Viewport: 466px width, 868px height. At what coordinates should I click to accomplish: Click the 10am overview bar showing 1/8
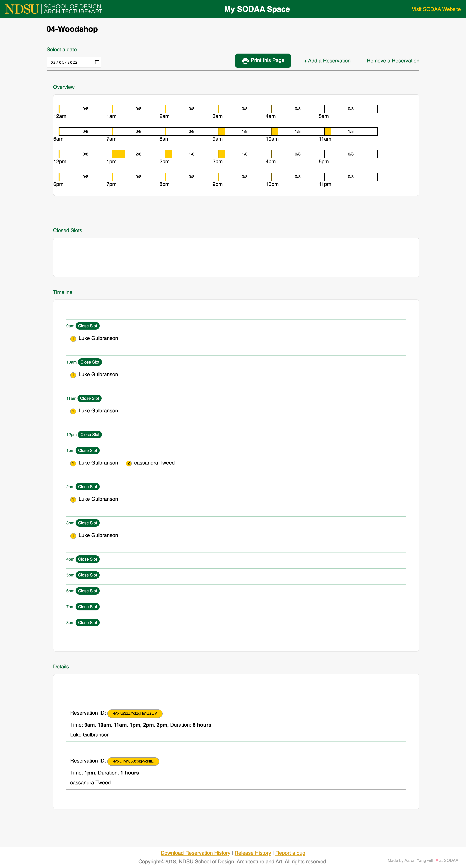pos(298,131)
